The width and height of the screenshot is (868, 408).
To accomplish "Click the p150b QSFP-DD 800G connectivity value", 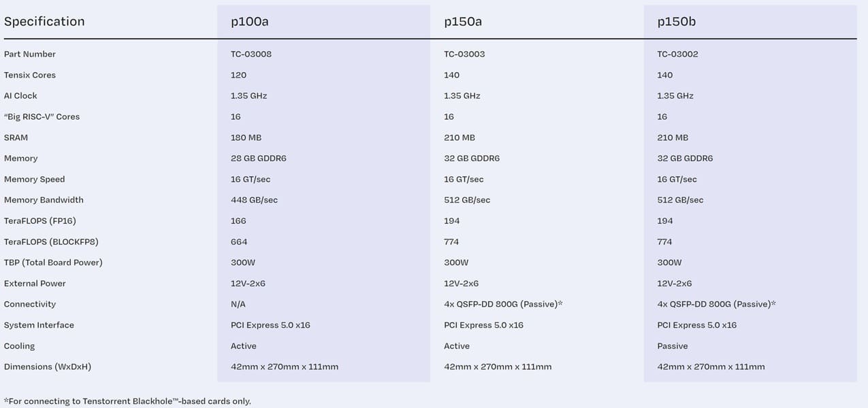I will [x=716, y=305].
